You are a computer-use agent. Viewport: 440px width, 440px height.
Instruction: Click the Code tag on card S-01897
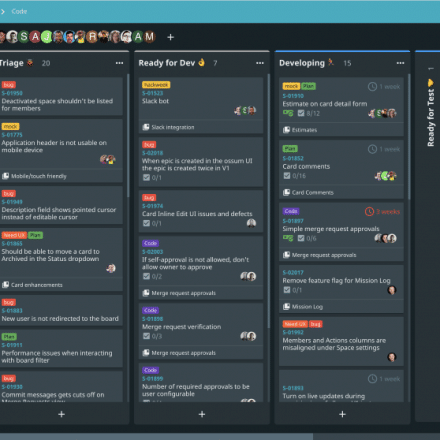coord(291,211)
